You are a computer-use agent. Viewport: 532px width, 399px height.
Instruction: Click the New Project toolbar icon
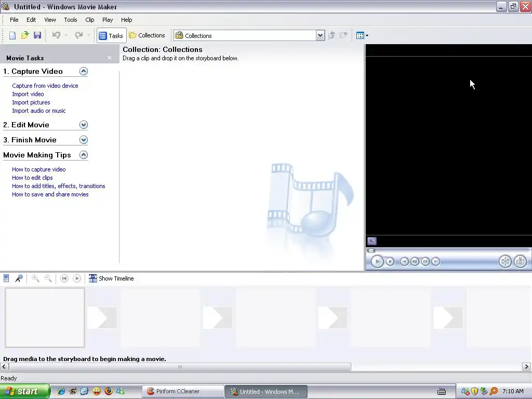click(x=12, y=35)
